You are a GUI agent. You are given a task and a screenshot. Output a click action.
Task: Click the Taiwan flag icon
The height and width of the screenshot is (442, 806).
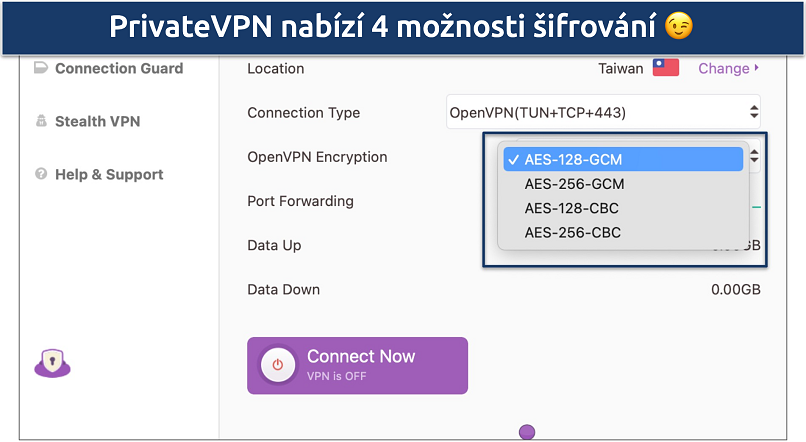(666, 68)
